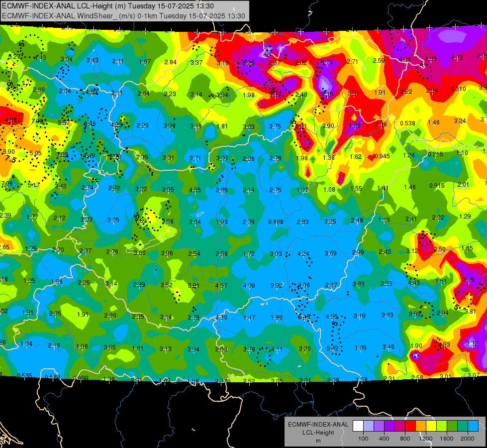
Task: Click legend label 'LCL-Height'
Action: pos(318,433)
